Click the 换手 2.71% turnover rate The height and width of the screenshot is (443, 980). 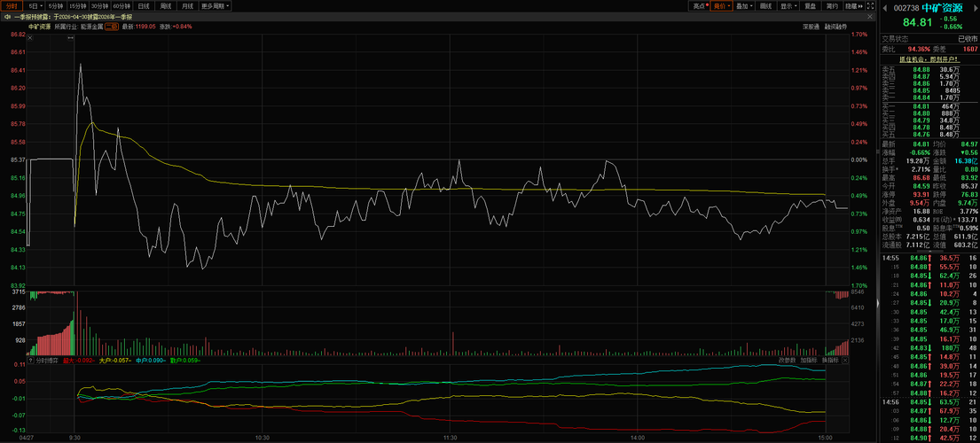(x=921, y=169)
